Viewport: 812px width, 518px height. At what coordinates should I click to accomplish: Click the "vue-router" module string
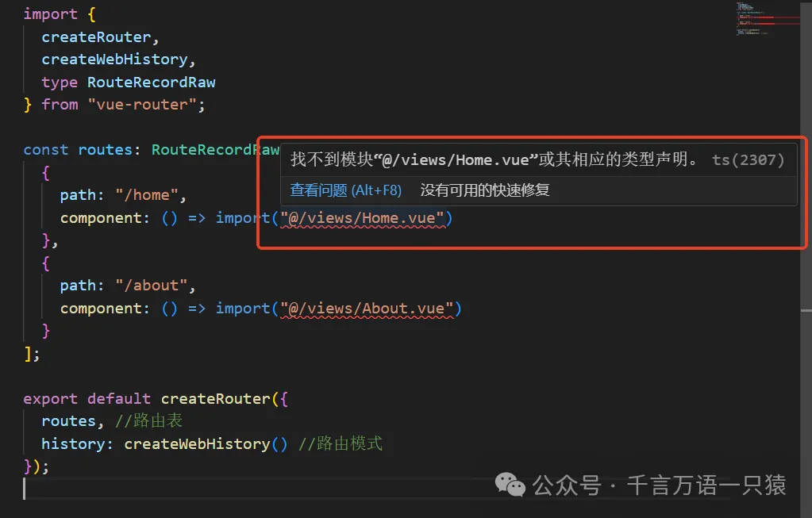coord(144,104)
